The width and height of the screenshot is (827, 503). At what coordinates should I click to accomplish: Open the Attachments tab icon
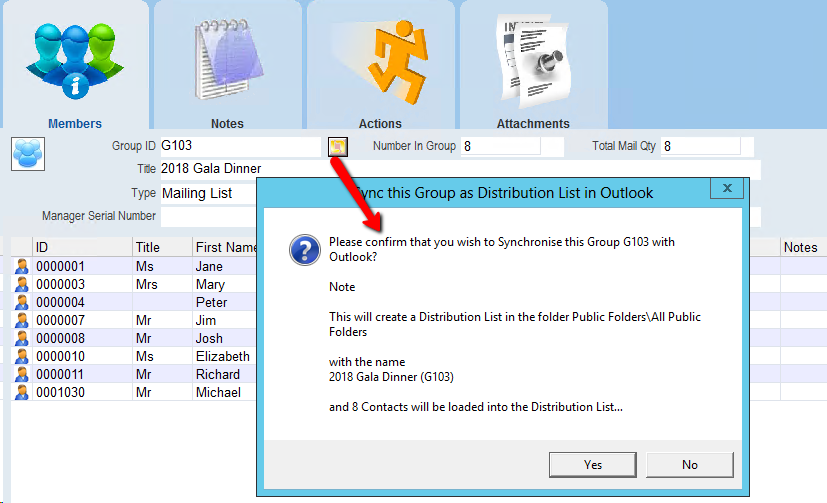click(x=533, y=62)
